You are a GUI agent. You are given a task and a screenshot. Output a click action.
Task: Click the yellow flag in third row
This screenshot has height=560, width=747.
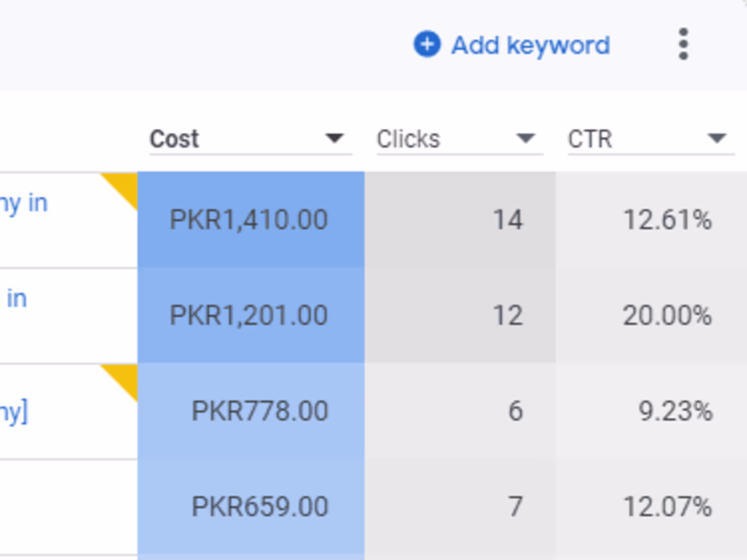tap(124, 376)
